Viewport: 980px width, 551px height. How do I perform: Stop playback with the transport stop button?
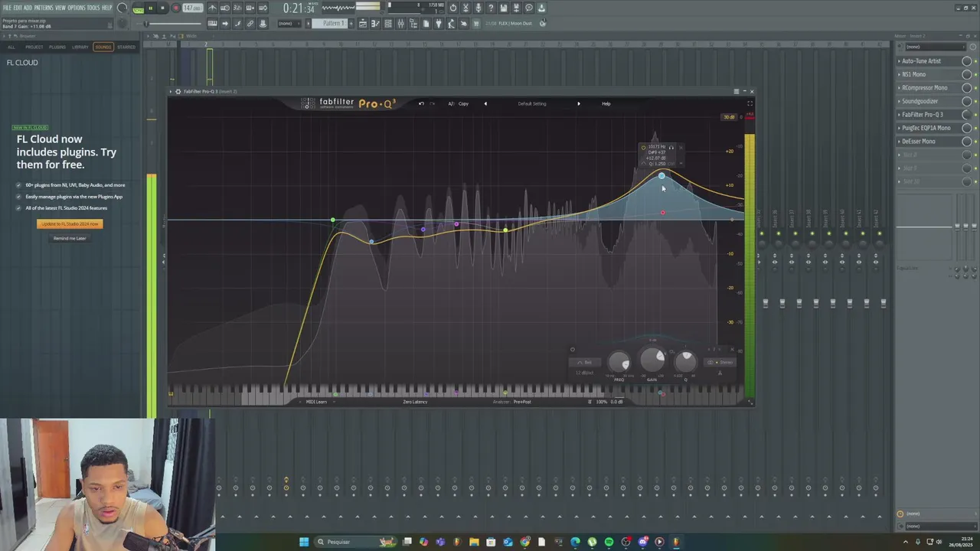click(162, 8)
